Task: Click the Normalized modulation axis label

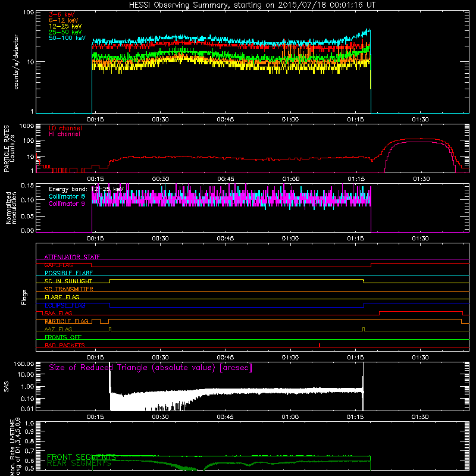Action: coord(11,208)
